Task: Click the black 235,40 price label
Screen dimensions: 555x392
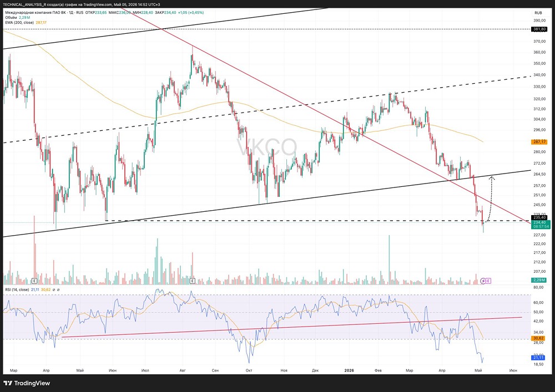Action: pyautogui.click(x=539, y=217)
